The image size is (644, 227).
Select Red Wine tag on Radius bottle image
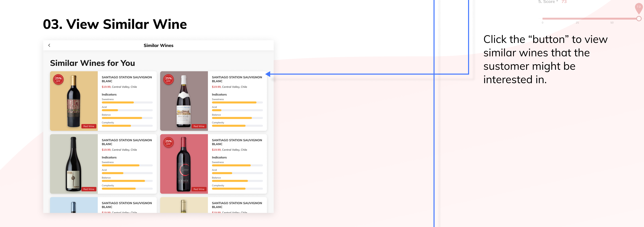(x=199, y=189)
